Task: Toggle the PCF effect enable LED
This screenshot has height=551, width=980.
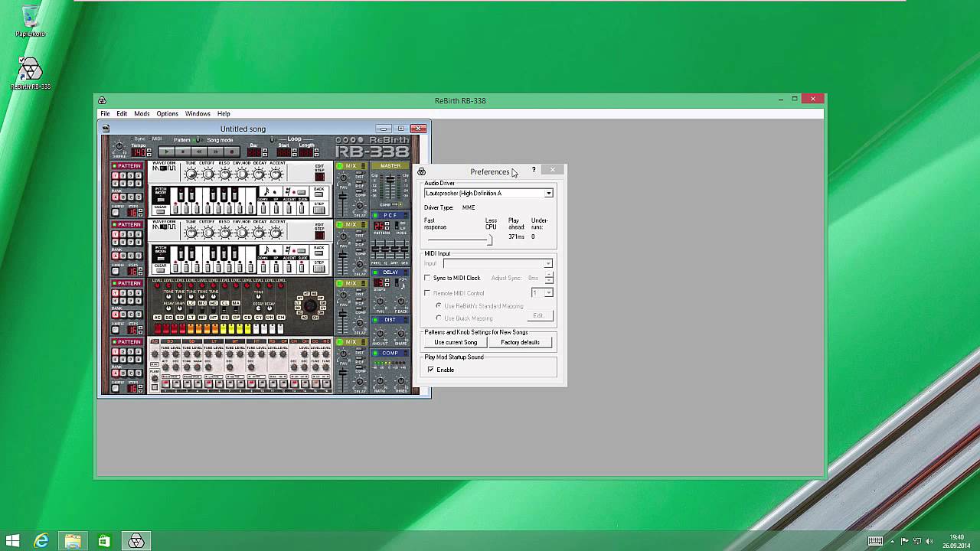Action: coord(375,215)
